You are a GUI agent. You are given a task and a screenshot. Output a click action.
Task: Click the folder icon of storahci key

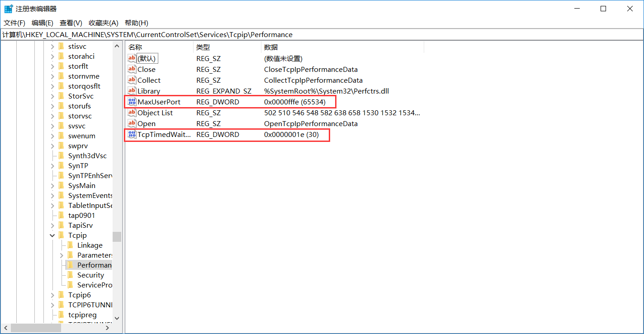click(61, 56)
